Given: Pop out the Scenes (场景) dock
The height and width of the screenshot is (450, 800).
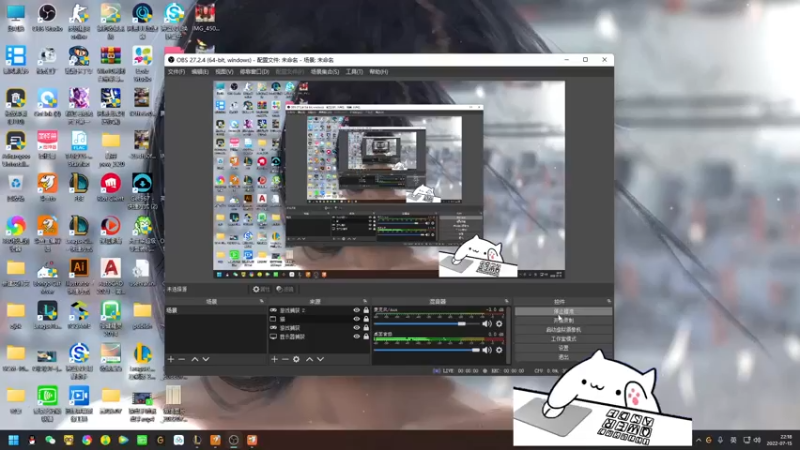Looking at the screenshot, I should coord(261,302).
